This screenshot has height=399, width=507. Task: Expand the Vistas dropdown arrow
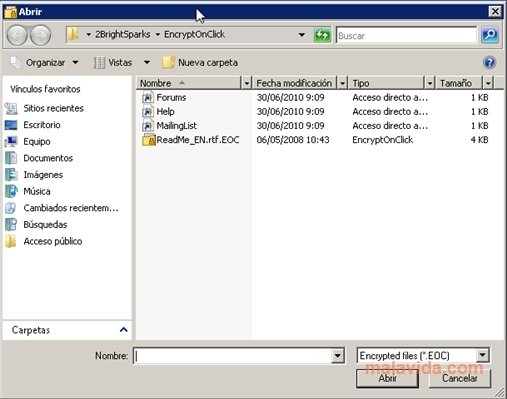pyautogui.click(x=147, y=62)
